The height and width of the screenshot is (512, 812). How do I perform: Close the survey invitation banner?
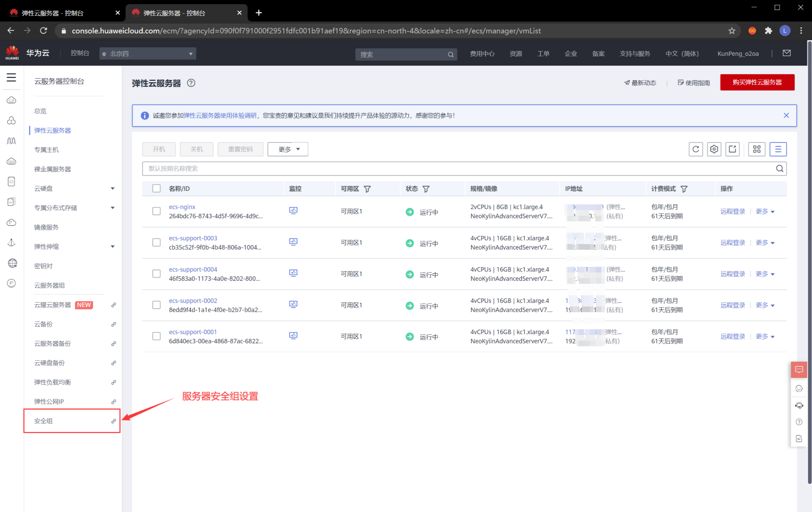tap(786, 116)
